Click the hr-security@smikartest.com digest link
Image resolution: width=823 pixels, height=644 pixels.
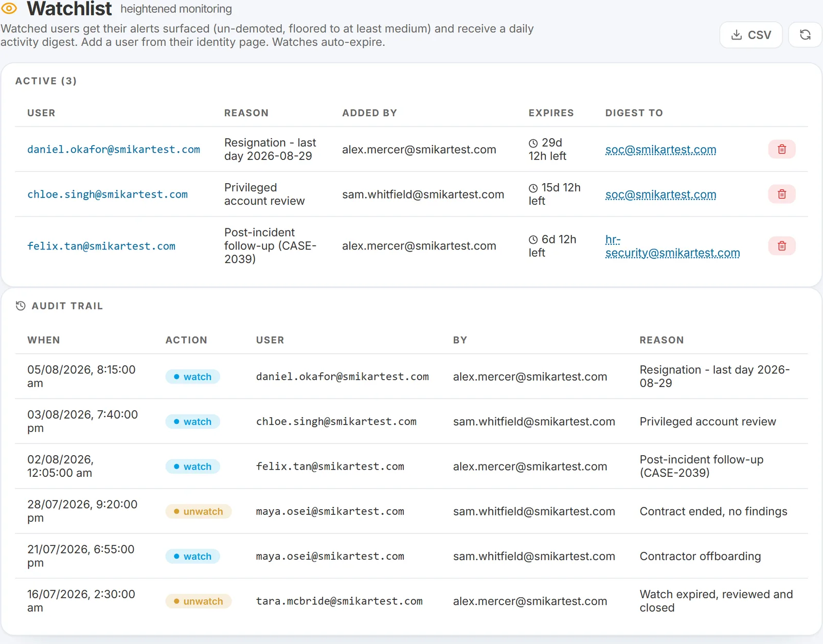[672, 246]
